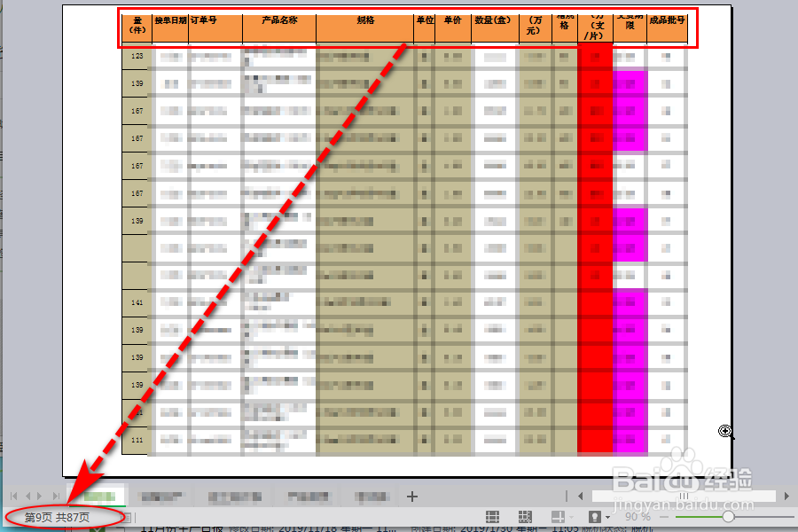The width and height of the screenshot is (798, 532).
Task: Enable reading mode icon in status bar
Action: [594, 517]
